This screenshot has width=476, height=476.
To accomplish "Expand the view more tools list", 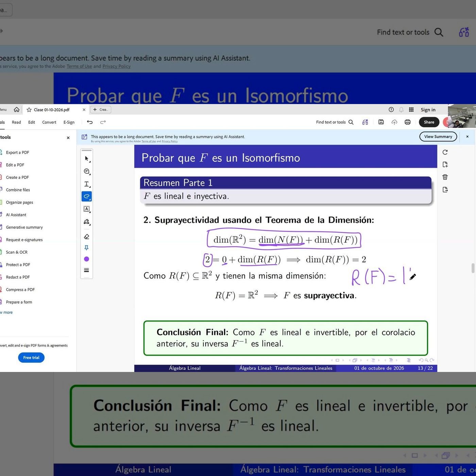I will tap(6, 312).
